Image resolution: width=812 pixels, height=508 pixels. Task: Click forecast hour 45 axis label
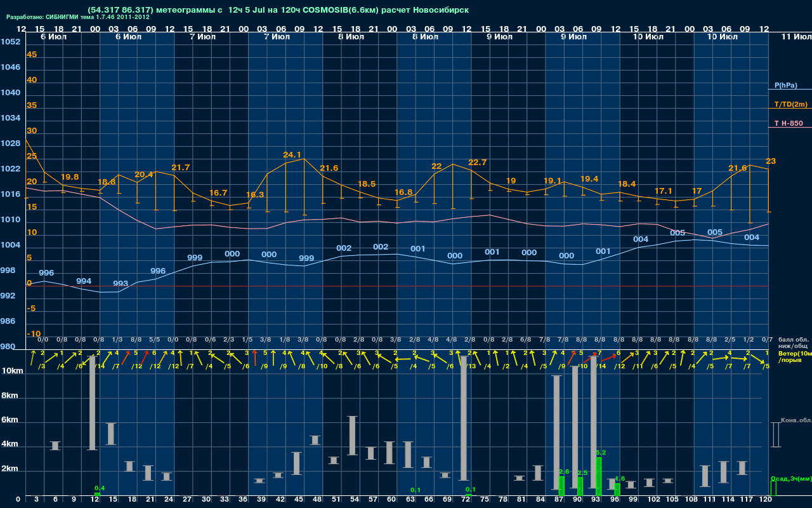tap(299, 500)
